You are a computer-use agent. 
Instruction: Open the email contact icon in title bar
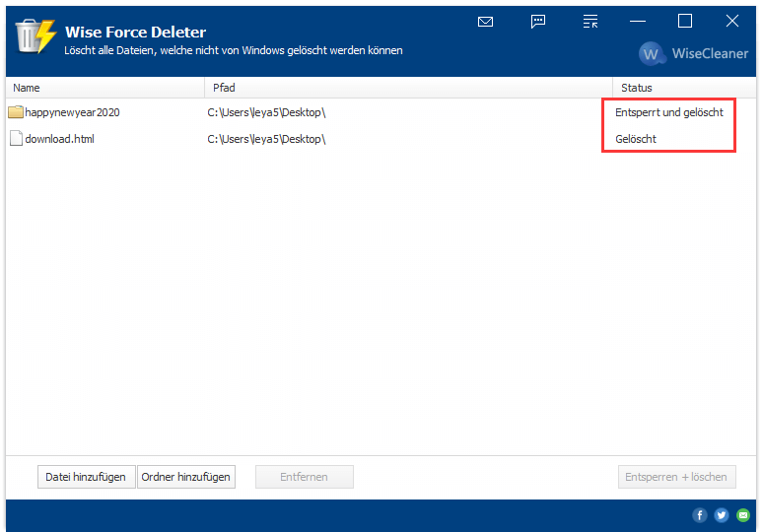tap(485, 22)
